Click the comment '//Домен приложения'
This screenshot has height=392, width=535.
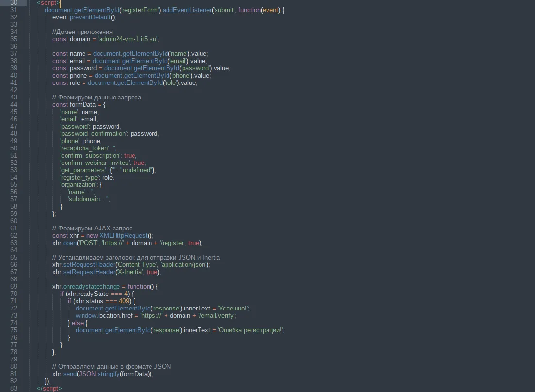click(83, 32)
